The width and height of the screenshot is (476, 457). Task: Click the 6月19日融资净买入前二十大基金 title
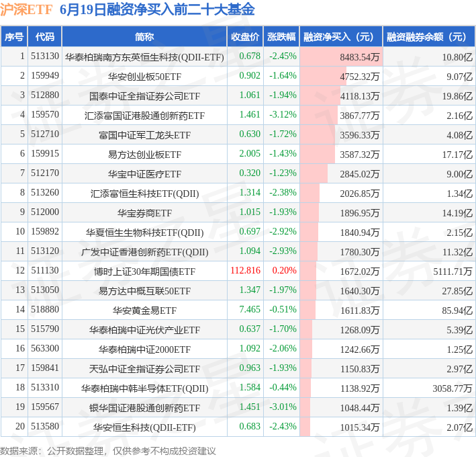tap(157, 9)
